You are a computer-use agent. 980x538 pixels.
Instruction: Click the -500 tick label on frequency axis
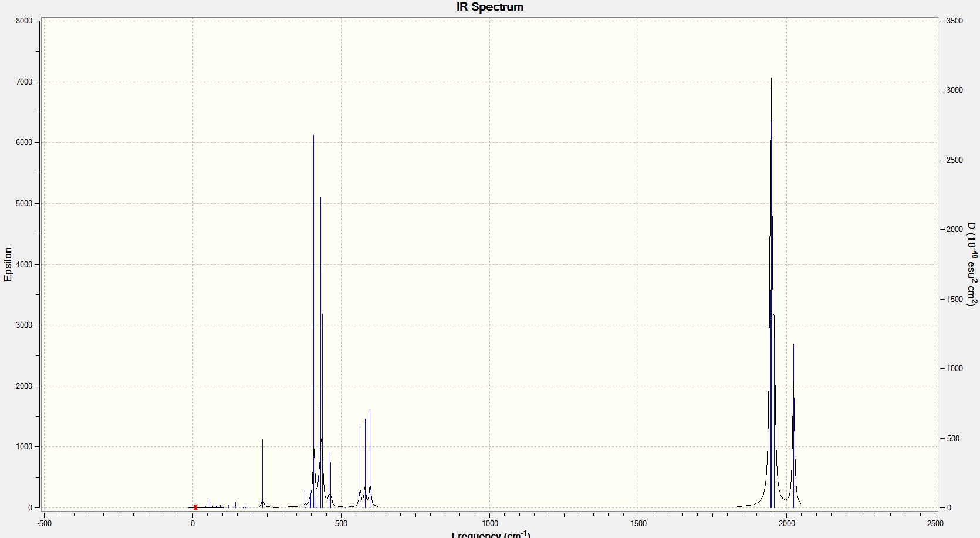pos(45,523)
